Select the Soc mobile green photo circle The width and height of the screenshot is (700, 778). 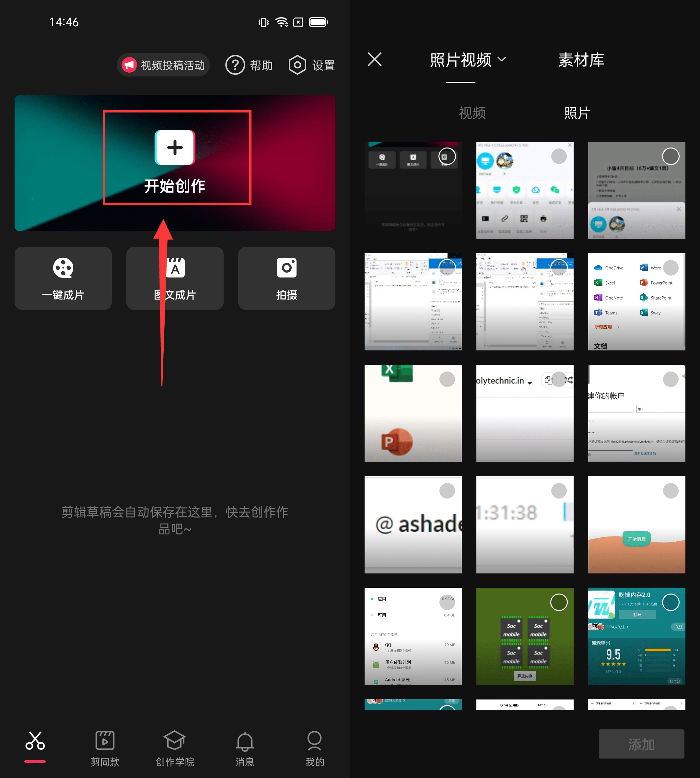point(559,602)
